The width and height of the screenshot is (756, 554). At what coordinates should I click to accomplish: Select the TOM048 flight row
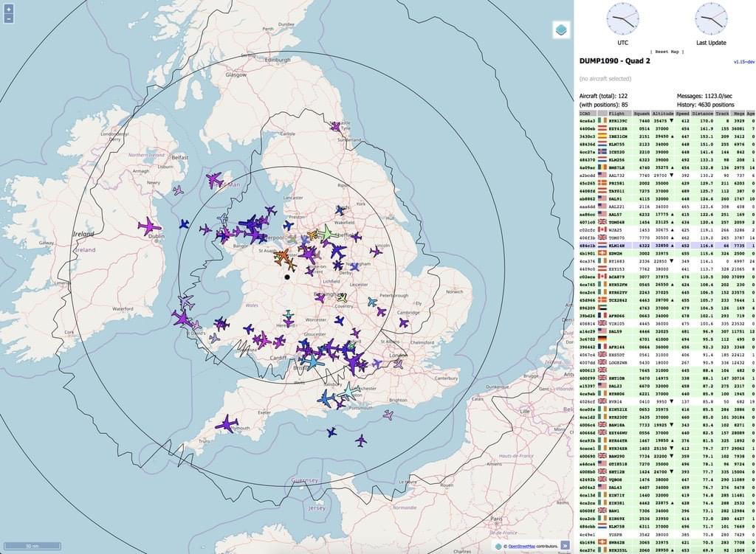pyautogui.click(x=667, y=222)
